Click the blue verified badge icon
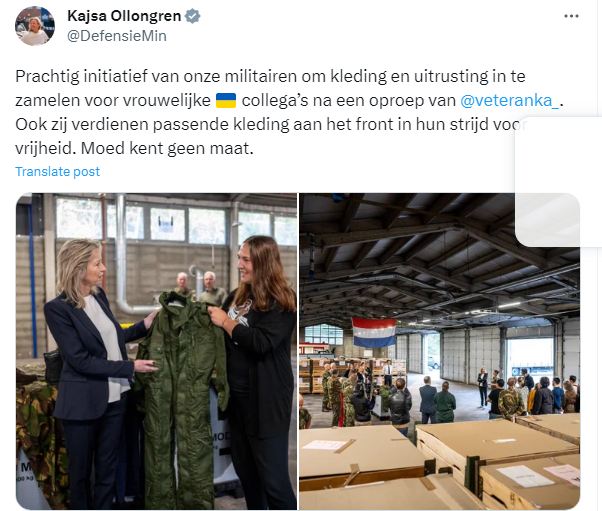Viewport: 602px width, 511px height. click(192, 16)
